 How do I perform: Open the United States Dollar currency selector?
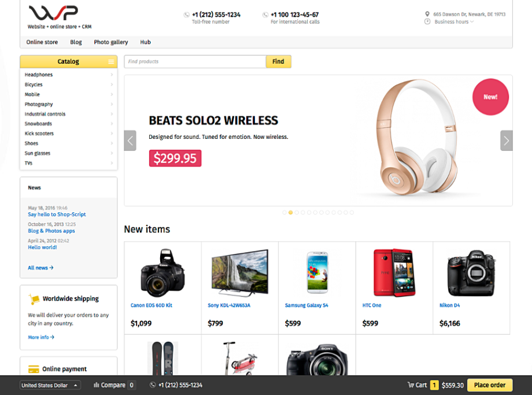tap(50, 385)
